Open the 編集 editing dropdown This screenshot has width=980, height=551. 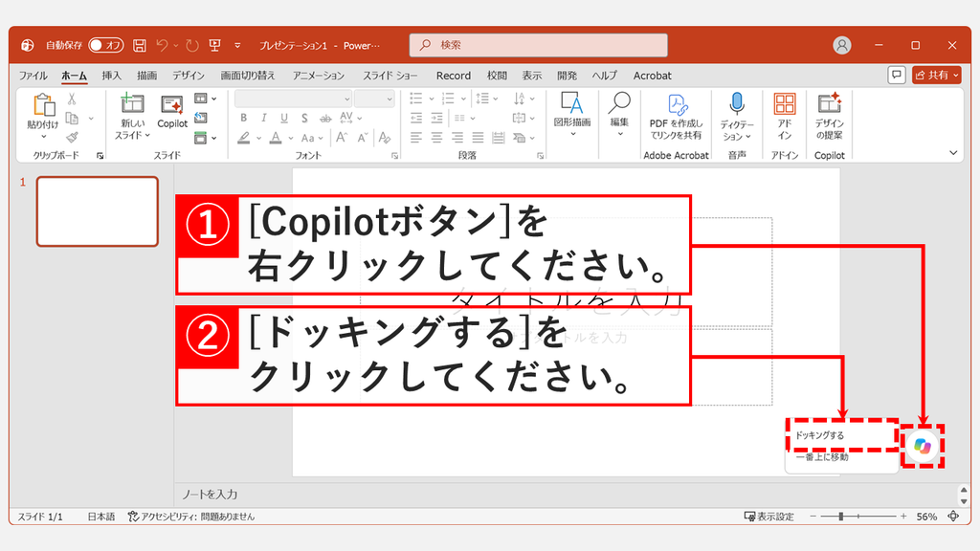click(619, 114)
